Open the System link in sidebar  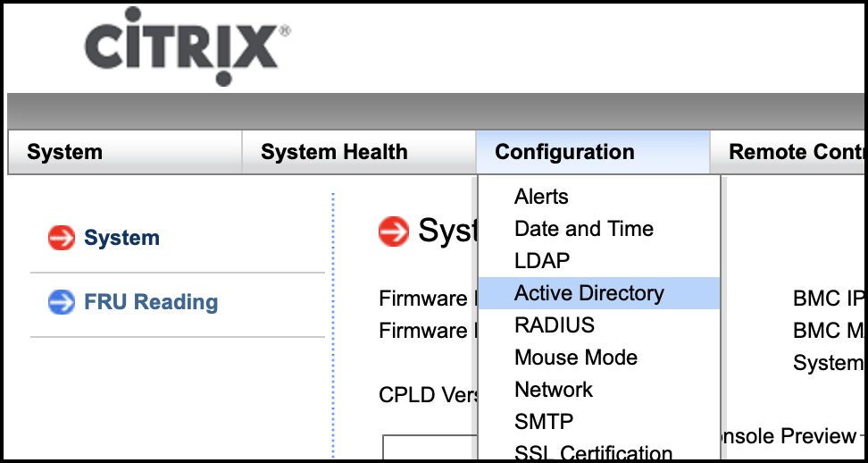pyautogui.click(x=121, y=238)
